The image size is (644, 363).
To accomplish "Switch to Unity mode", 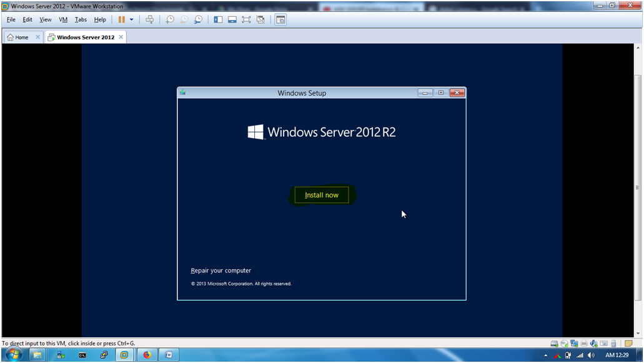I will pyautogui.click(x=260, y=20).
